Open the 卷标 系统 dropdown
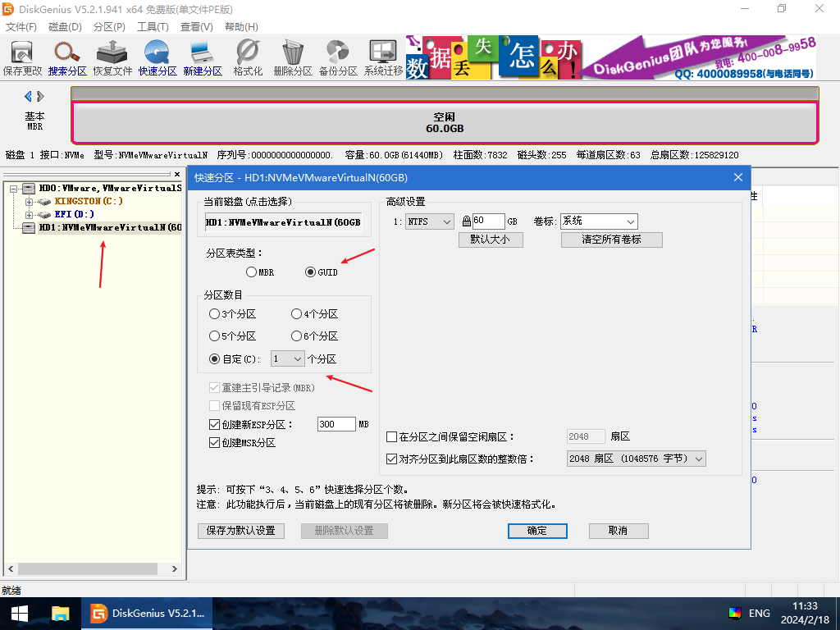 (599, 221)
